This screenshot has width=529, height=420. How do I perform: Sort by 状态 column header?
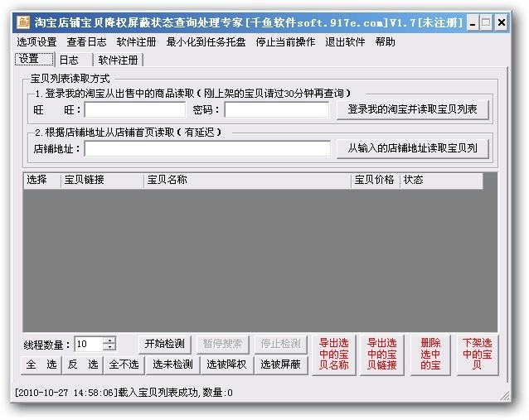pos(441,180)
